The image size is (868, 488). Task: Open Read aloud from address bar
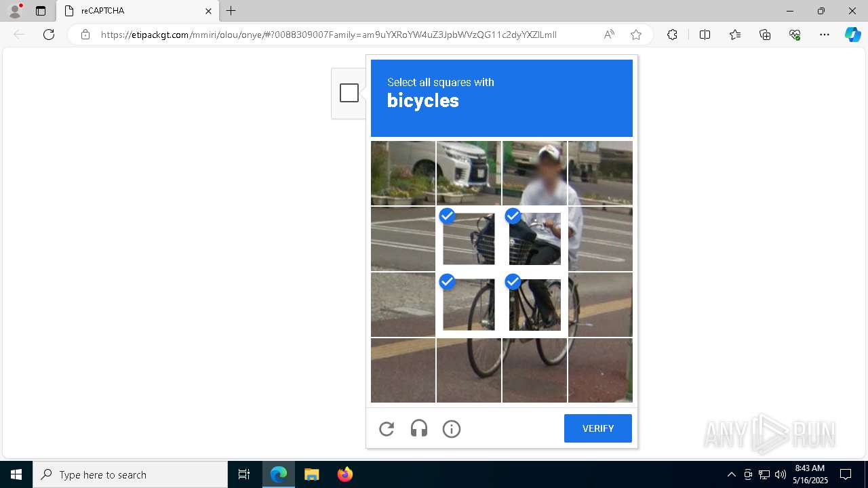[x=609, y=35]
